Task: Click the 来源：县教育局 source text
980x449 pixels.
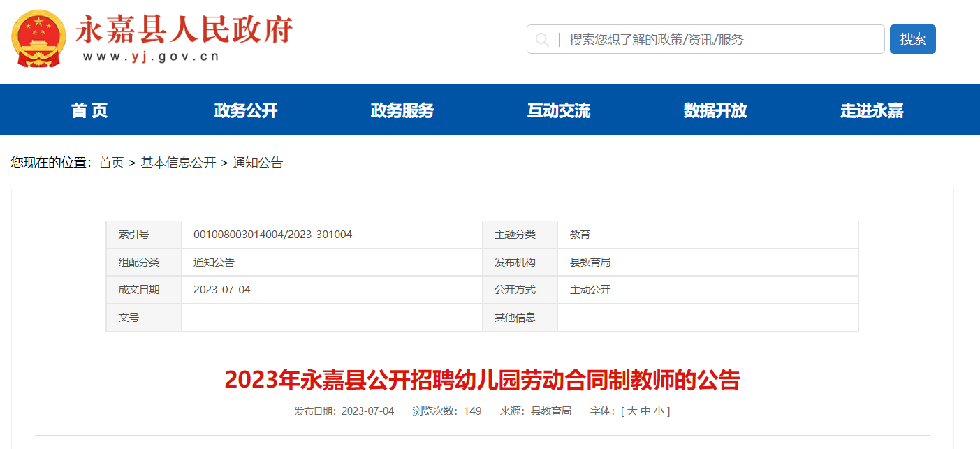Action: click(x=536, y=411)
